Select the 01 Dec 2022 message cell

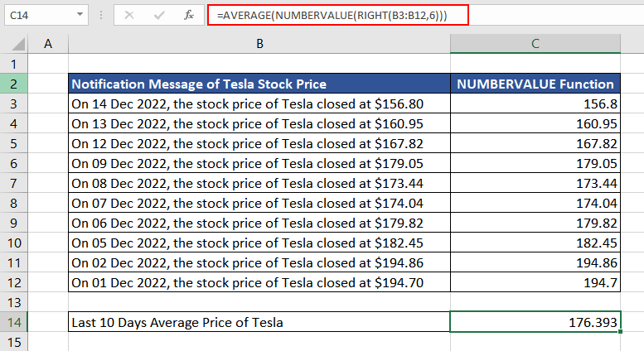259,282
